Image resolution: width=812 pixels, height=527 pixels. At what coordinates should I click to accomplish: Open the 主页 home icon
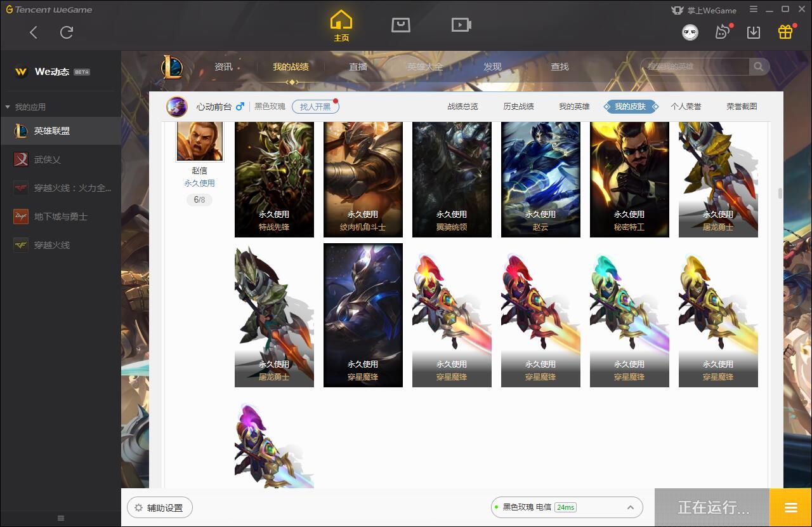341,26
